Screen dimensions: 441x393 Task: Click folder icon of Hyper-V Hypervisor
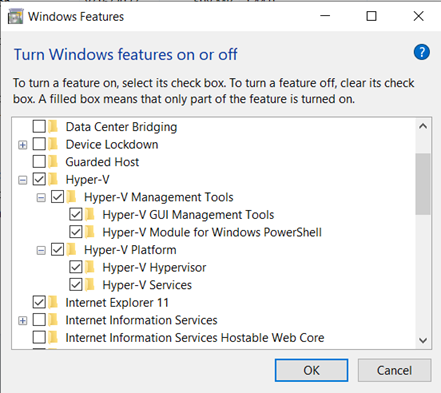(x=89, y=267)
